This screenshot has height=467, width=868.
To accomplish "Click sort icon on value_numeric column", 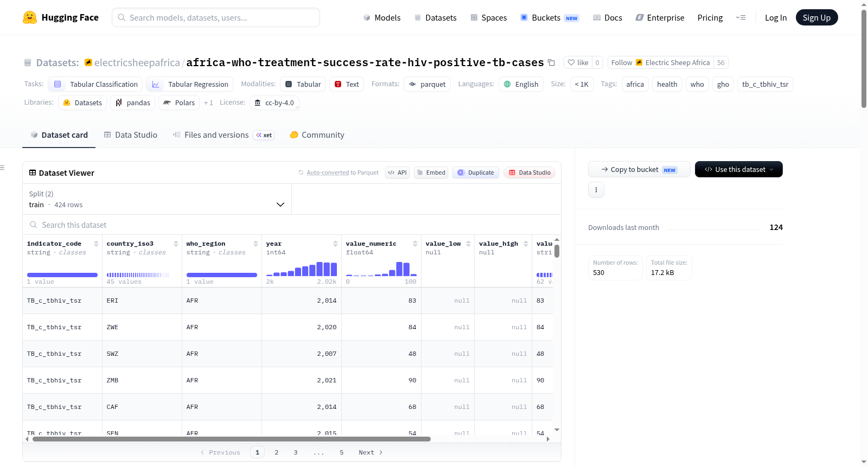I will click(415, 244).
